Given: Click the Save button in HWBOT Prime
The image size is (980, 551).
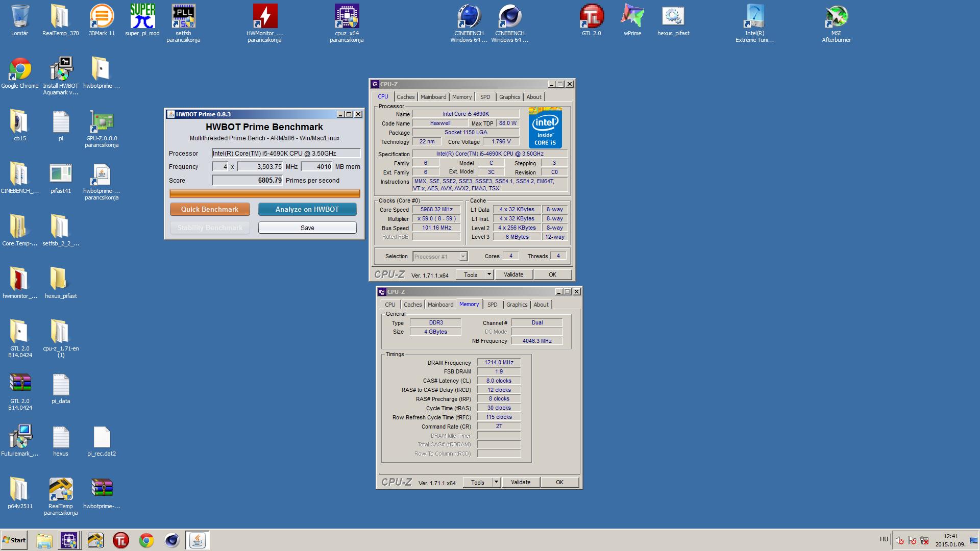Looking at the screenshot, I should coord(307,228).
